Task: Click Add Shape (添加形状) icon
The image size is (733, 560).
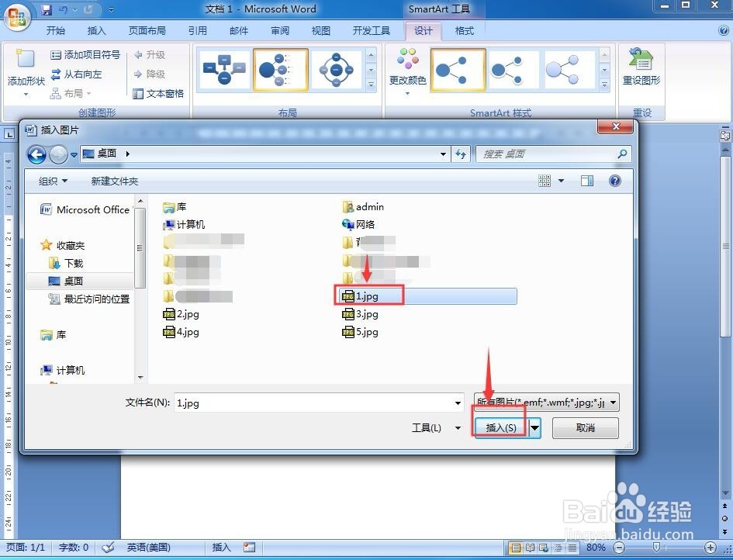Action: coord(26,60)
